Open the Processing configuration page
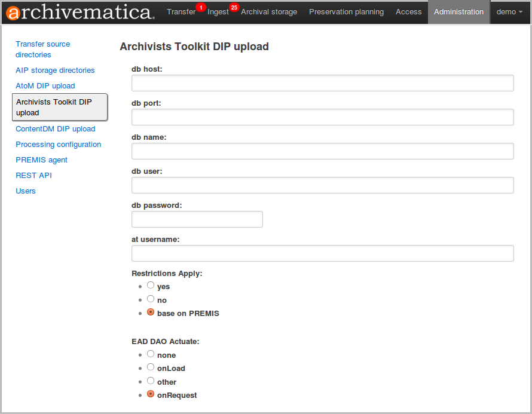The width and height of the screenshot is (532, 414). (x=58, y=145)
